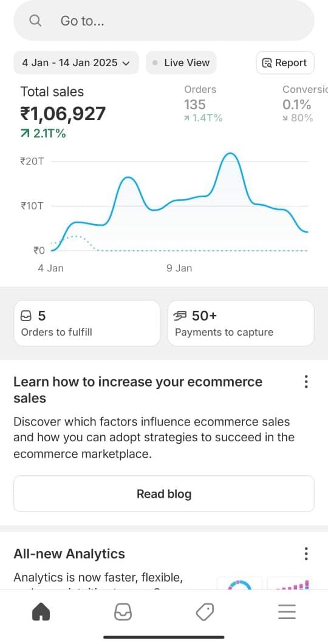Open the Orders inbox tab icon
The width and height of the screenshot is (328, 644).
click(x=123, y=612)
